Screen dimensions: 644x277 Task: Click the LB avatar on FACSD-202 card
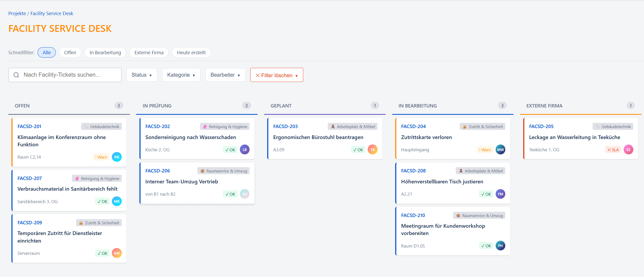pyautogui.click(x=245, y=150)
